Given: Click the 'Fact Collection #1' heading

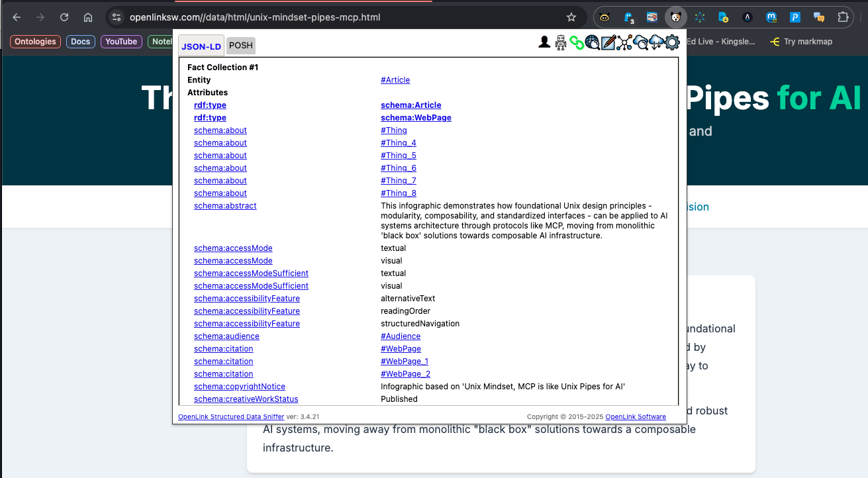Looking at the screenshot, I should point(222,68).
